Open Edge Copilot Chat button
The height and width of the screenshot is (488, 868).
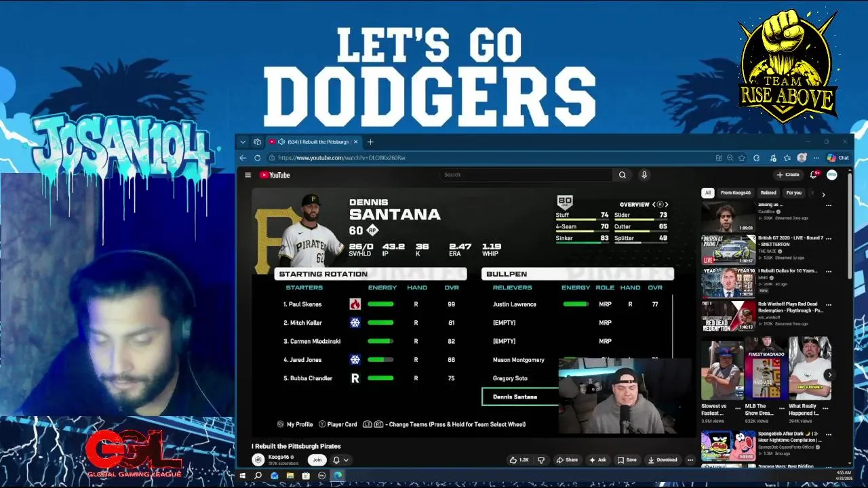pos(838,158)
